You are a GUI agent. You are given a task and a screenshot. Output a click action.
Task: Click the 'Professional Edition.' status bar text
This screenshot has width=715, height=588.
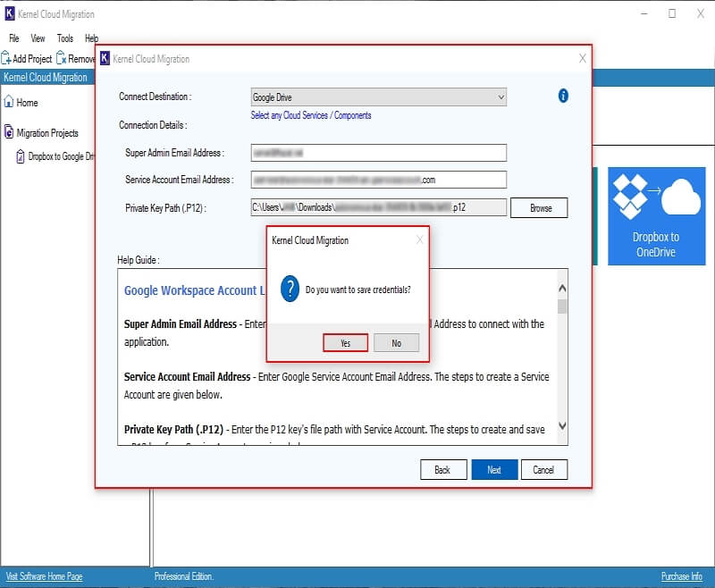pyautogui.click(x=184, y=576)
